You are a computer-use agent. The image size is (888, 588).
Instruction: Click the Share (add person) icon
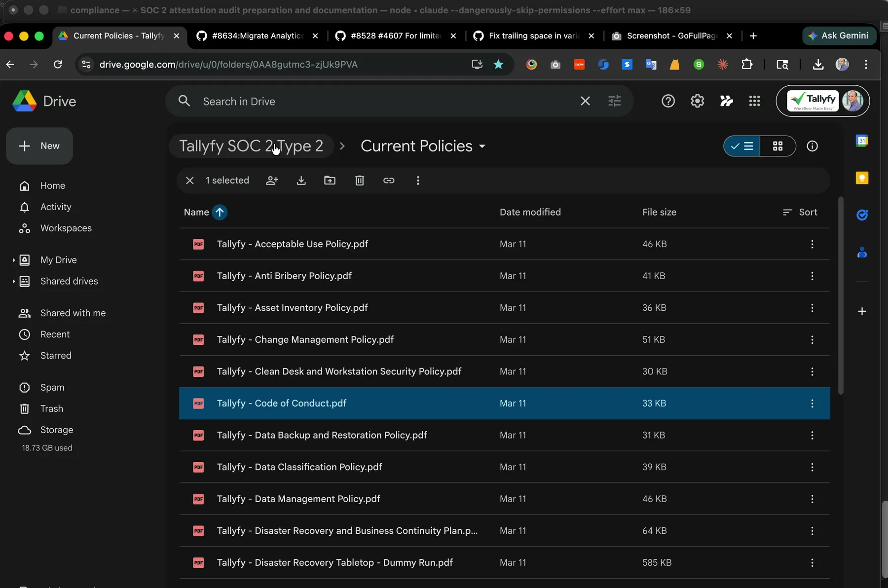pyautogui.click(x=272, y=181)
